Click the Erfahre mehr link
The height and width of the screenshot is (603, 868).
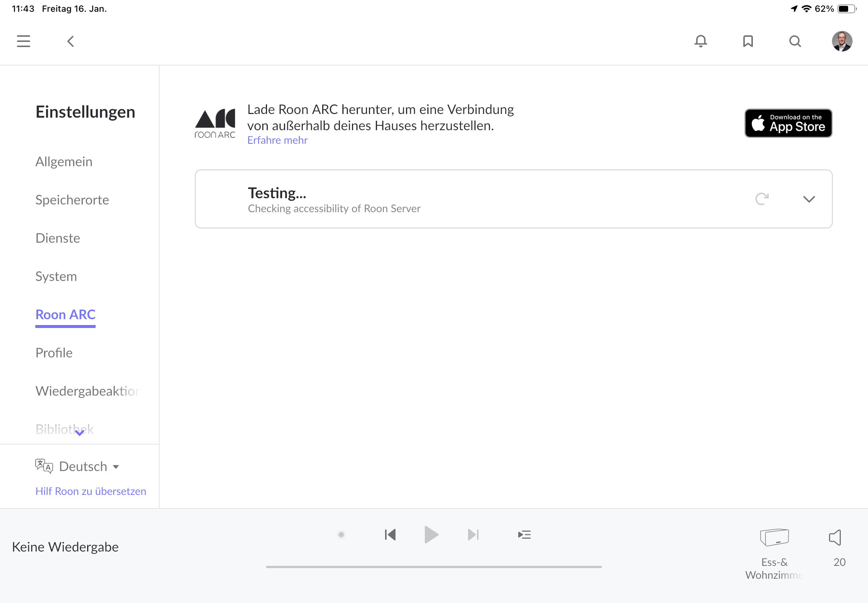coord(277,140)
